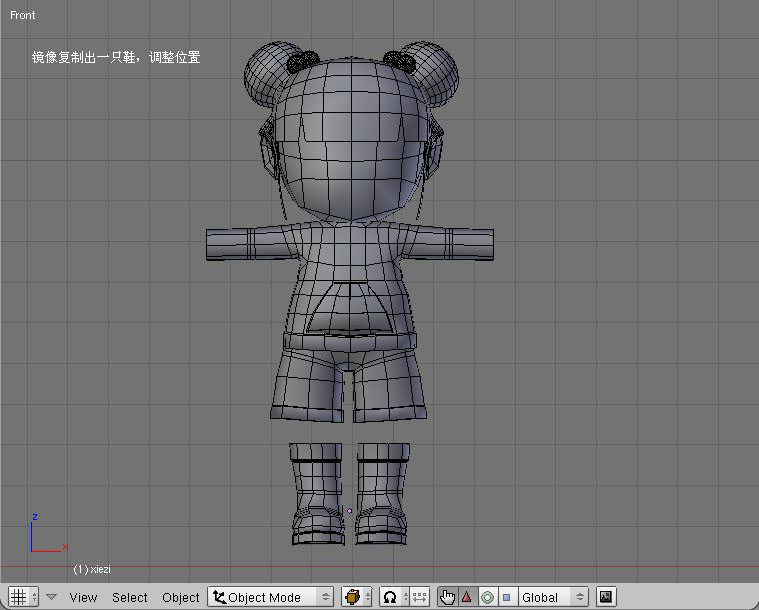Viewport: 759px width, 610px height.
Task: Select the right shoe mesh
Action: pos(382,494)
